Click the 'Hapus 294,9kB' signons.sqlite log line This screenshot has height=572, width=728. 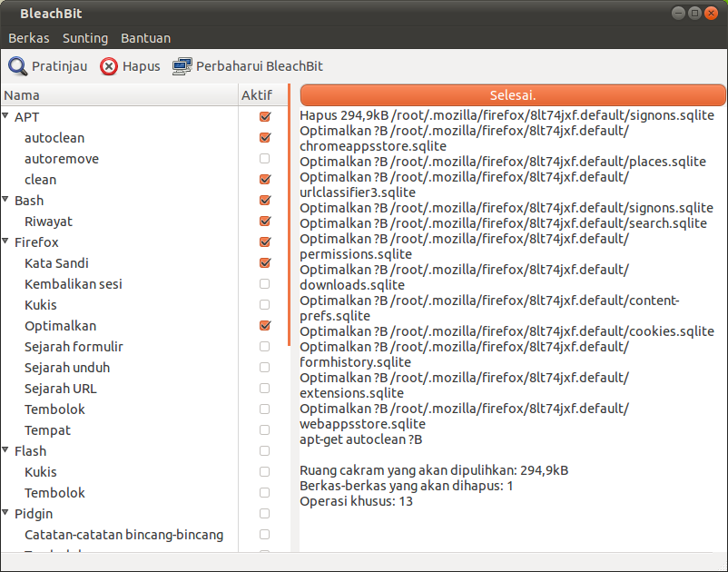(507, 115)
